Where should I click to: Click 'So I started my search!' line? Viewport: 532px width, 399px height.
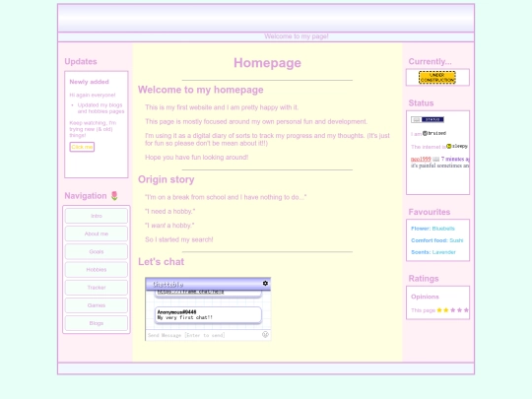pos(178,239)
